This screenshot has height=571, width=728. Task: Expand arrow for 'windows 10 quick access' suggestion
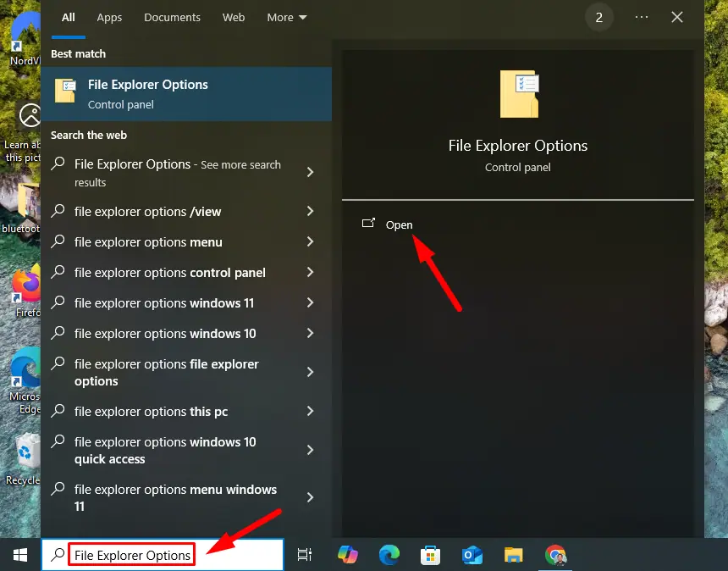pos(310,450)
